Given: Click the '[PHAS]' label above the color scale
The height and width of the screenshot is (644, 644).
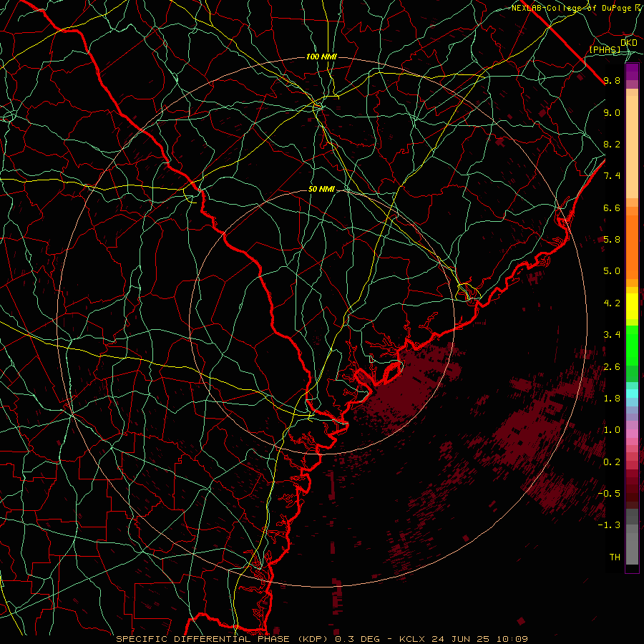Looking at the screenshot, I should click(x=605, y=49).
